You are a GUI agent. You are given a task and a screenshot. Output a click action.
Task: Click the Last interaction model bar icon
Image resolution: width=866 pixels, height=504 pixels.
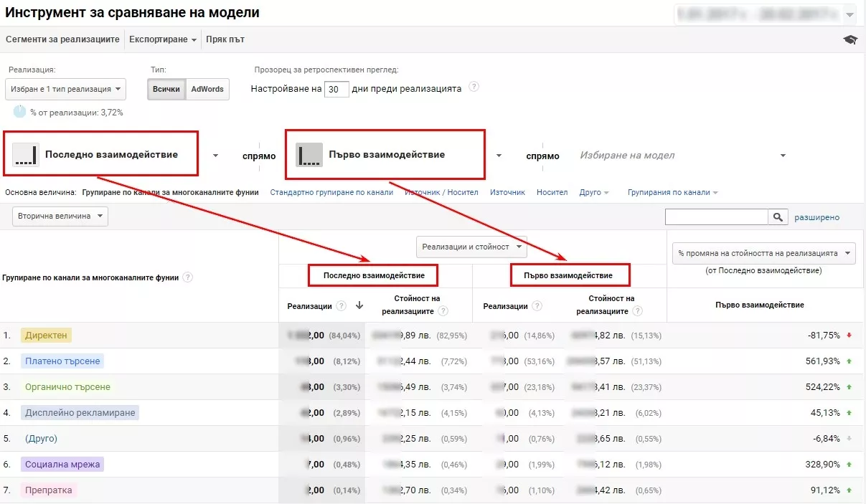point(26,154)
